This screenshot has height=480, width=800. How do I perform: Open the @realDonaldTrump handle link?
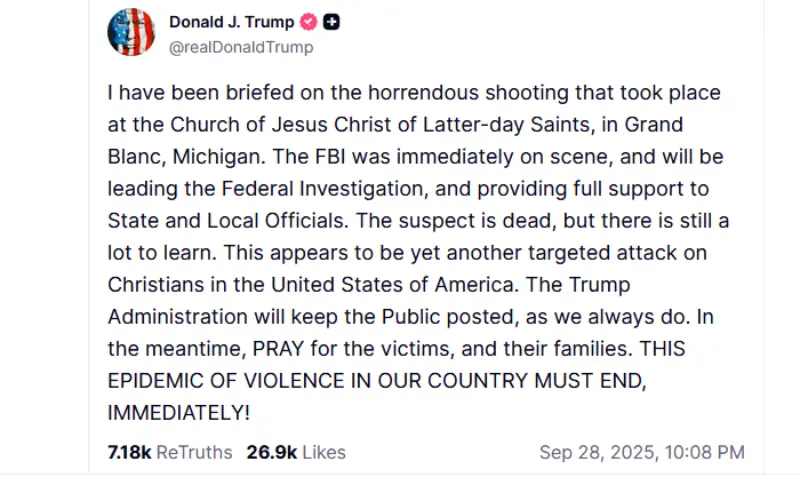click(241, 47)
